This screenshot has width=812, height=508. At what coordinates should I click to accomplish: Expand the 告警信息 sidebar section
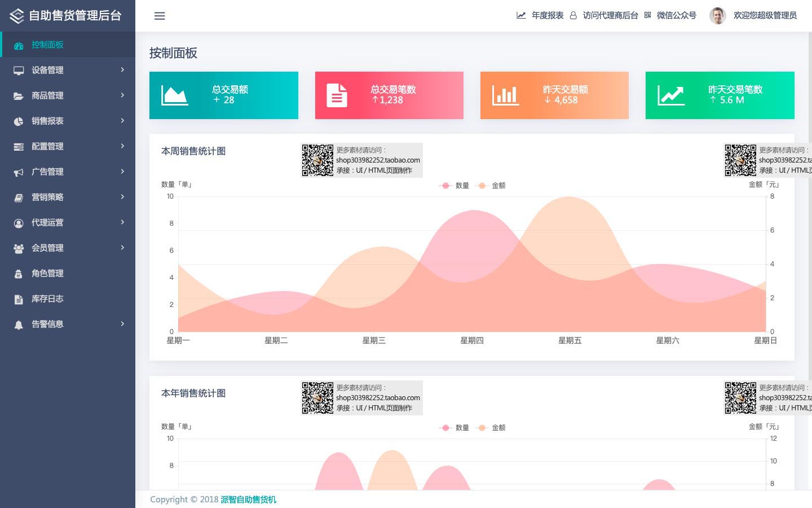pos(68,324)
